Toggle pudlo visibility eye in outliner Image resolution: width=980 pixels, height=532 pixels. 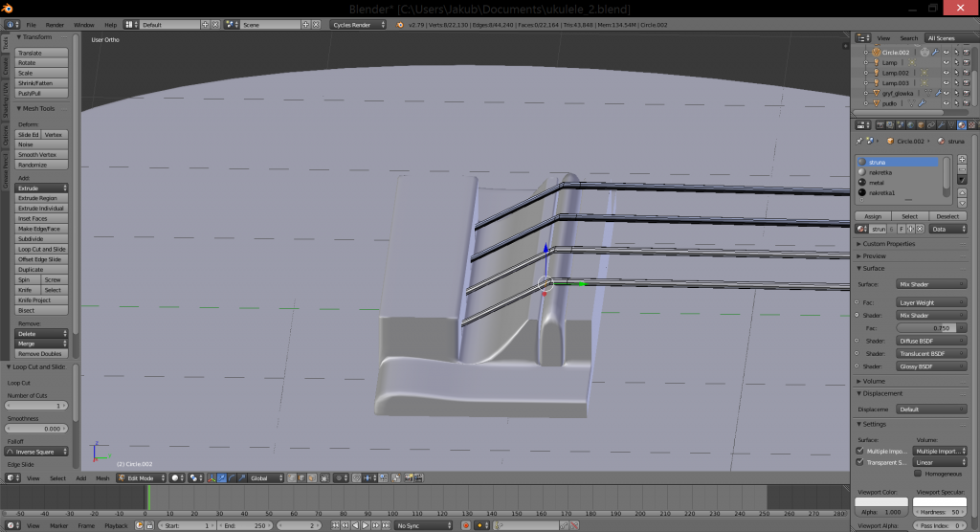click(x=946, y=103)
